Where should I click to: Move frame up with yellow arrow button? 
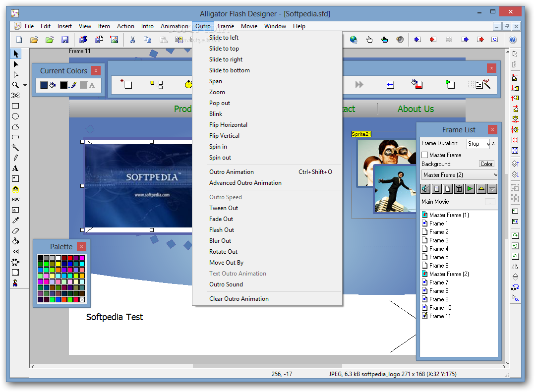[x=481, y=189]
